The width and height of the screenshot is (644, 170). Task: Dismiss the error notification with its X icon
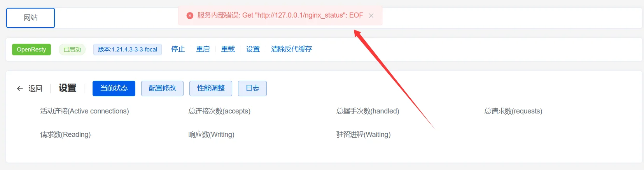tap(371, 16)
